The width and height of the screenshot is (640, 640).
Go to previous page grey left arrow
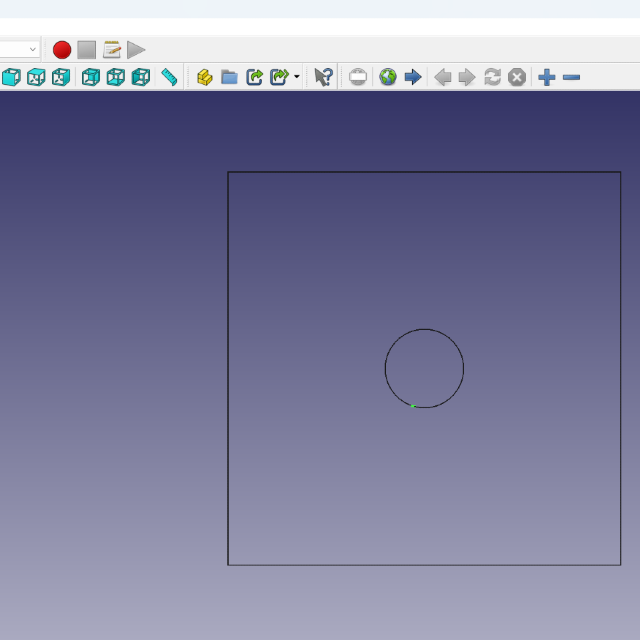(x=443, y=77)
